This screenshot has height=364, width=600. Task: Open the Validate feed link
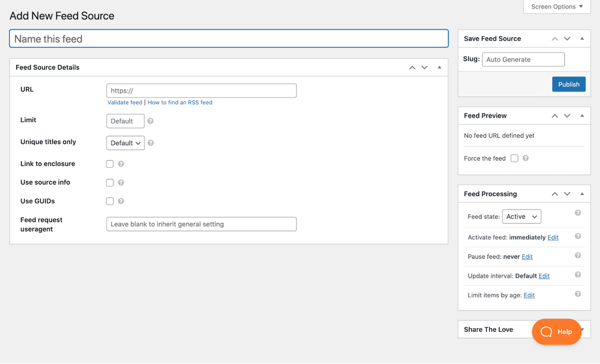click(124, 102)
